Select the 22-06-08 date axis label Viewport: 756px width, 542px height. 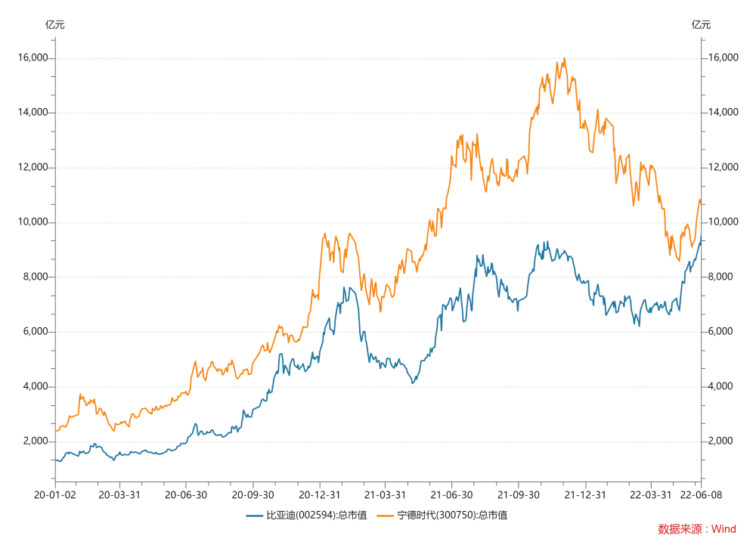[701, 494]
